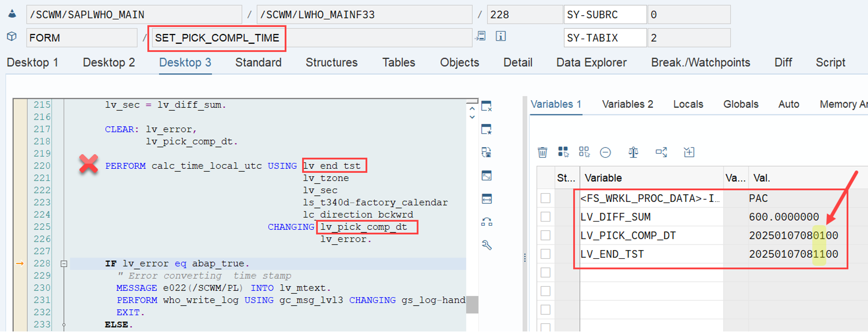Open the Structures tab

(332, 62)
